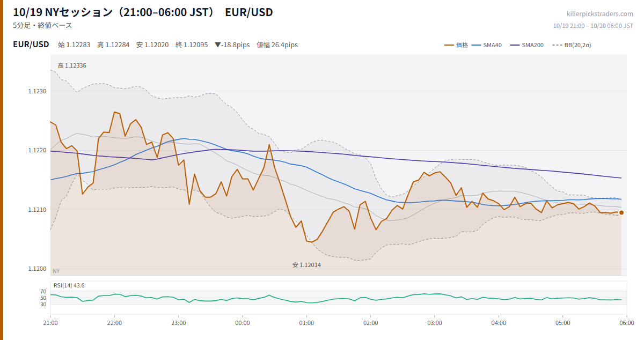Click the 21:00 time axis label
The width and height of the screenshot is (644, 340).
pyautogui.click(x=50, y=323)
